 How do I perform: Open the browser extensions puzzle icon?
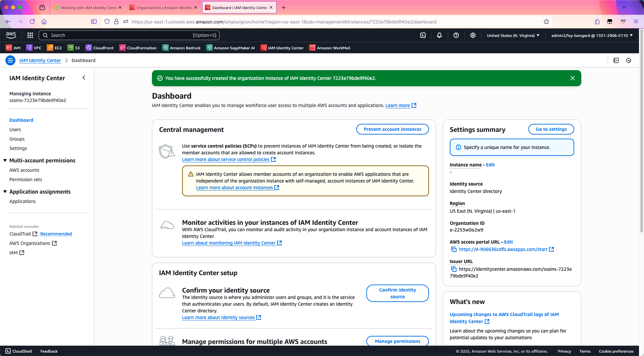click(597, 21)
